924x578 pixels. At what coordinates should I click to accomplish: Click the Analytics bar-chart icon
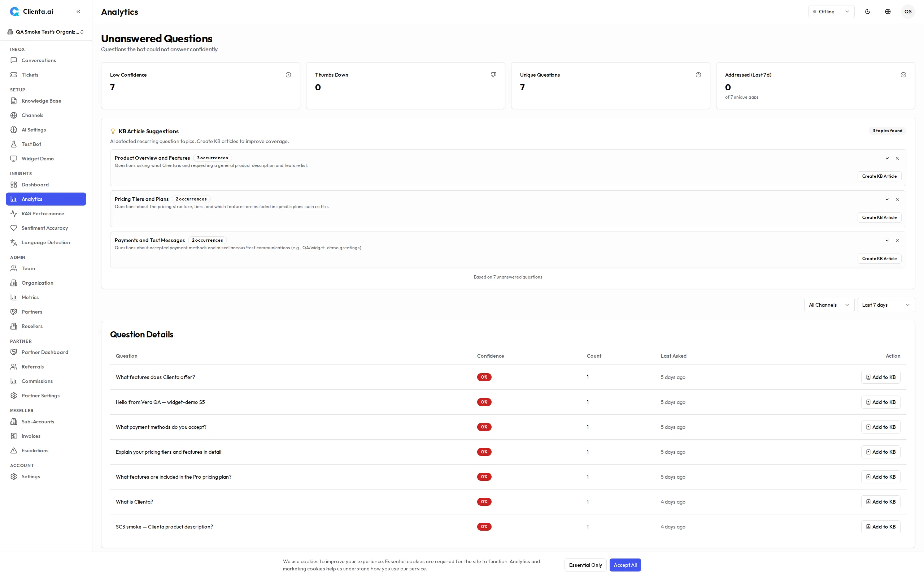coord(14,199)
